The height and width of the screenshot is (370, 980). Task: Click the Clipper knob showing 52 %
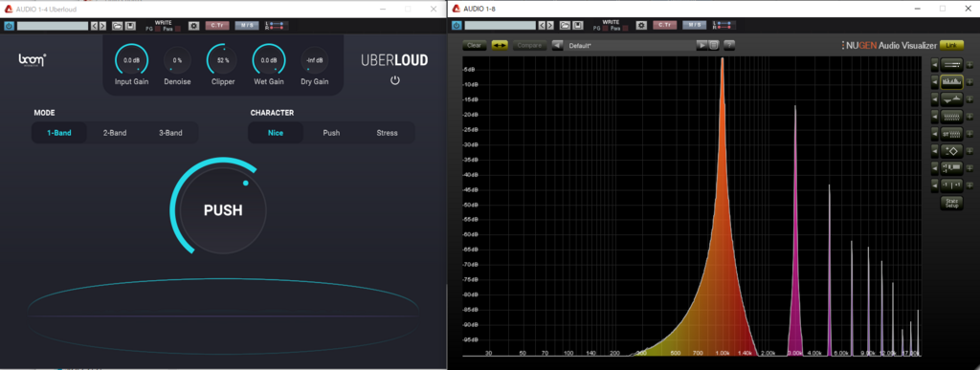pos(222,60)
